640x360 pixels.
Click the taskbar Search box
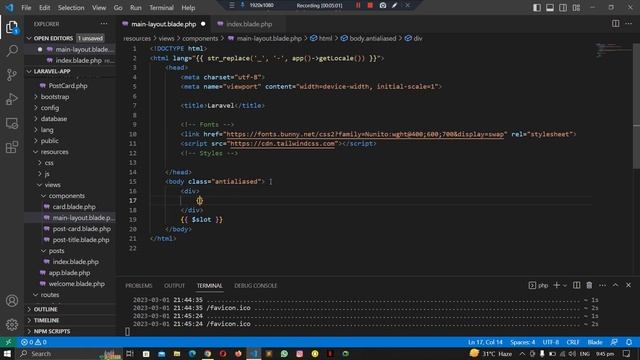(x=69, y=353)
